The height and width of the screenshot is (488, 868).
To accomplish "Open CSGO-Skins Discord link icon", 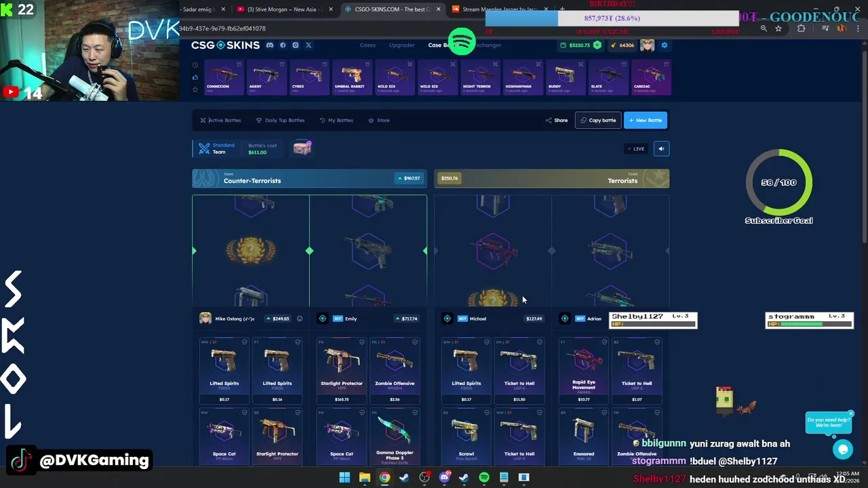I will (x=270, y=45).
